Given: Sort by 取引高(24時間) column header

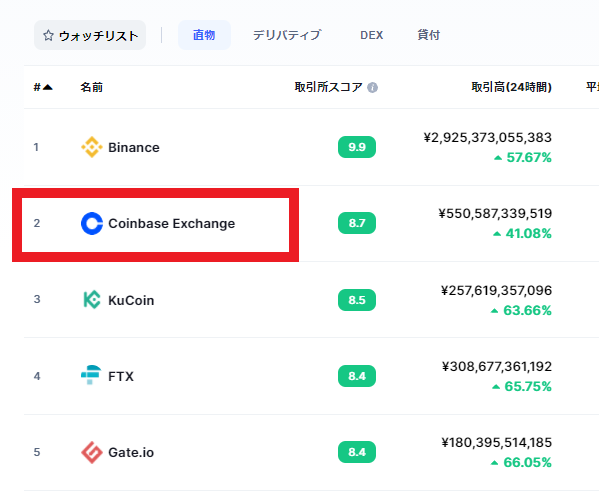Looking at the screenshot, I should (511, 87).
